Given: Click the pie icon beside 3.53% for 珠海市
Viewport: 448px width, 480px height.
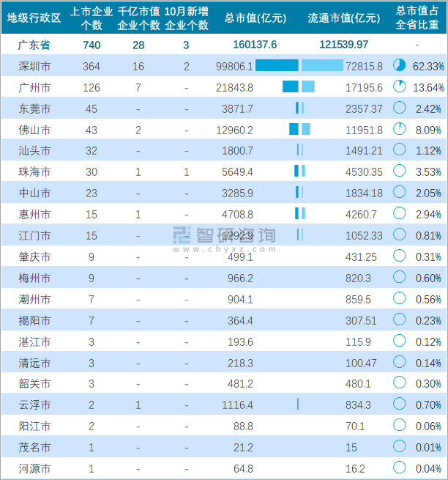Looking at the screenshot, I should pos(399,171).
